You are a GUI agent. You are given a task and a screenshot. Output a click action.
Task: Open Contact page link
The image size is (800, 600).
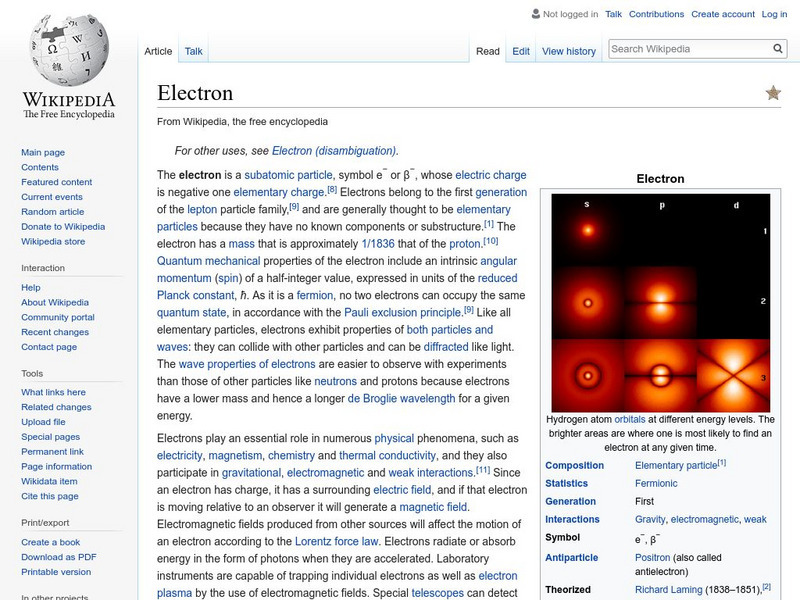(x=49, y=346)
